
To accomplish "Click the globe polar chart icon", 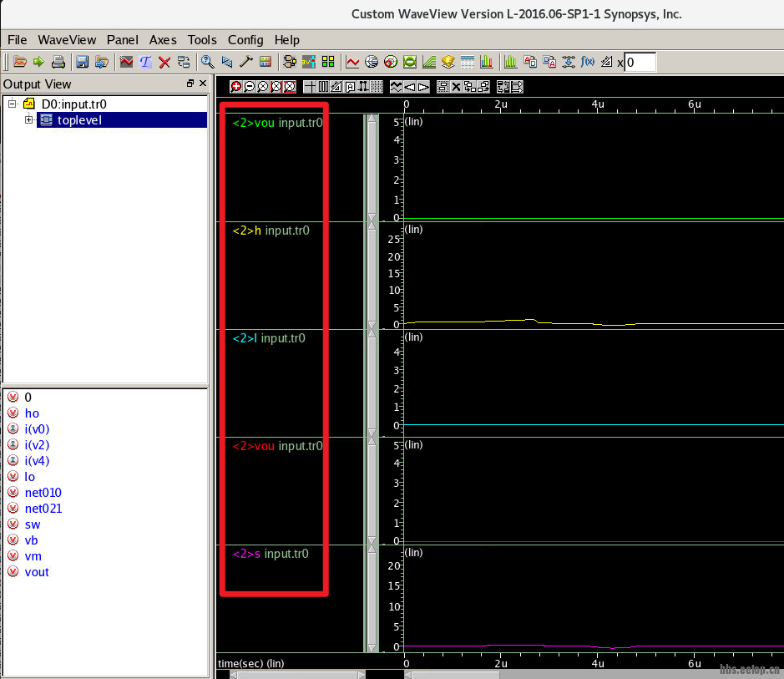I will pyautogui.click(x=372, y=62).
